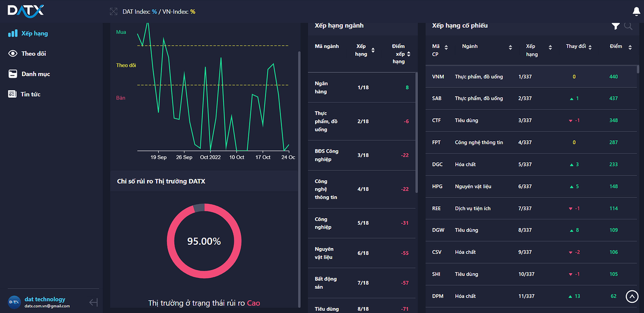Screen dimensions: 644x313
Task: Click the DATX logo in header
Action: coord(26,10)
